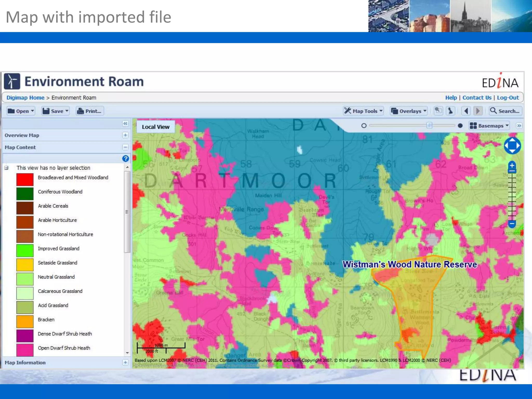Select 'Dense Dwarf Shrub Heath' legend label

click(x=65, y=334)
